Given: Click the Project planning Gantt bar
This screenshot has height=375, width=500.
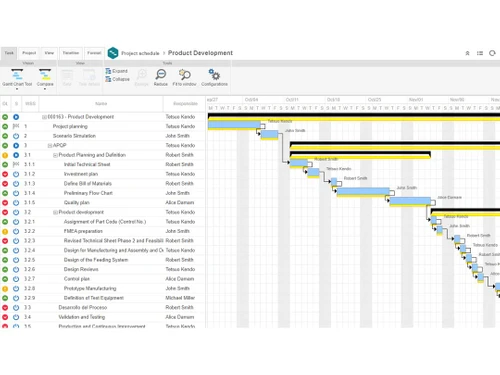Looking at the screenshot, I should (x=234, y=125).
